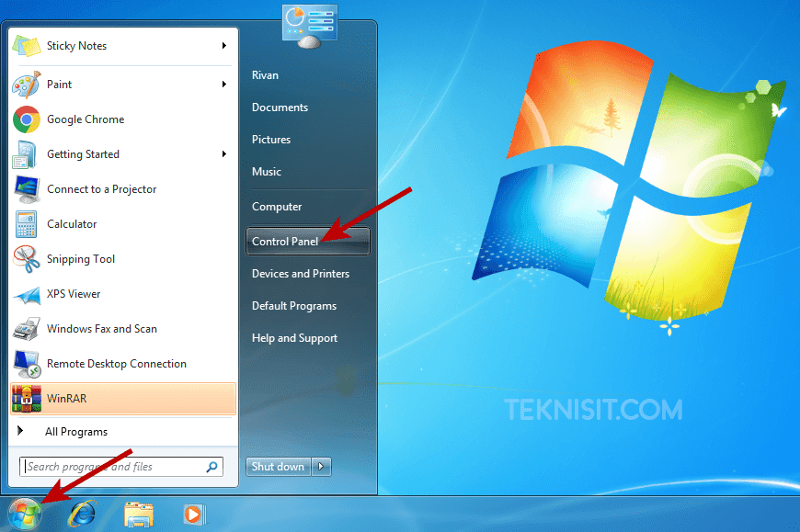Image resolution: width=800 pixels, height=532 pixels.
Task: Click the Shut down button
Action: [x=278, y=466]
